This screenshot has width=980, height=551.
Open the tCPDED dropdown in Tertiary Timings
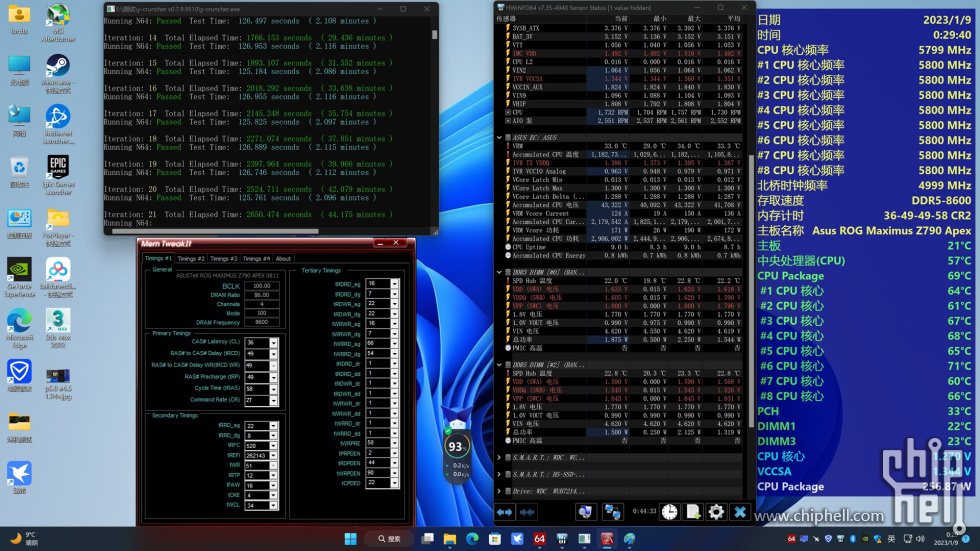coord(394,483)
